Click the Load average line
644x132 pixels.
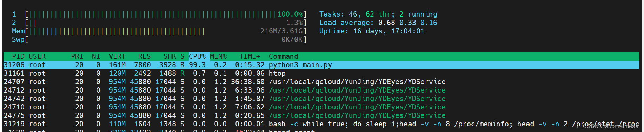click(x=378, y=23)
